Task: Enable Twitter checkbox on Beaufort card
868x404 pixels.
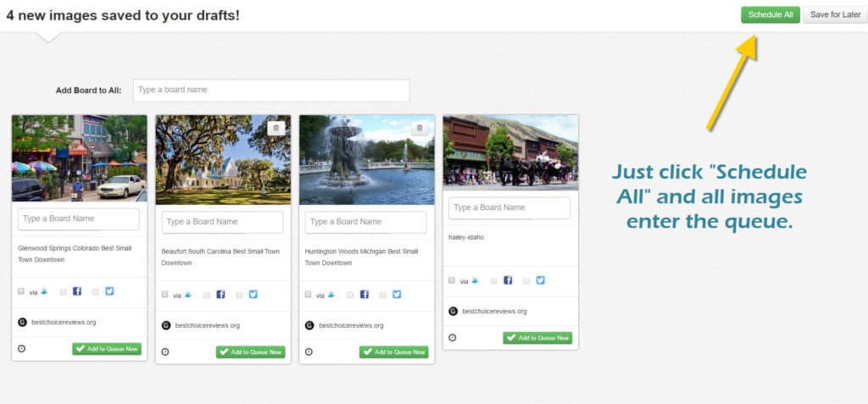Action: point(239,295)
